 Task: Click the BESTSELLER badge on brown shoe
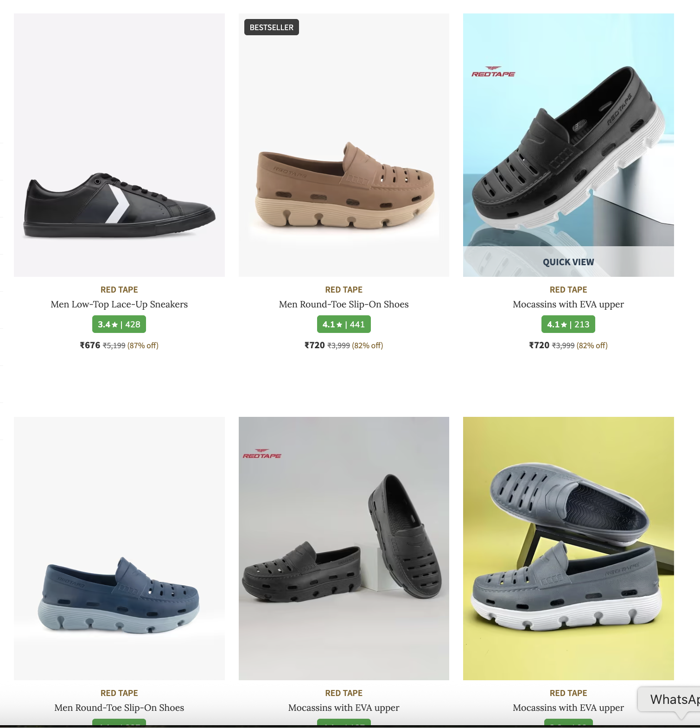click(x=272, y=27)
